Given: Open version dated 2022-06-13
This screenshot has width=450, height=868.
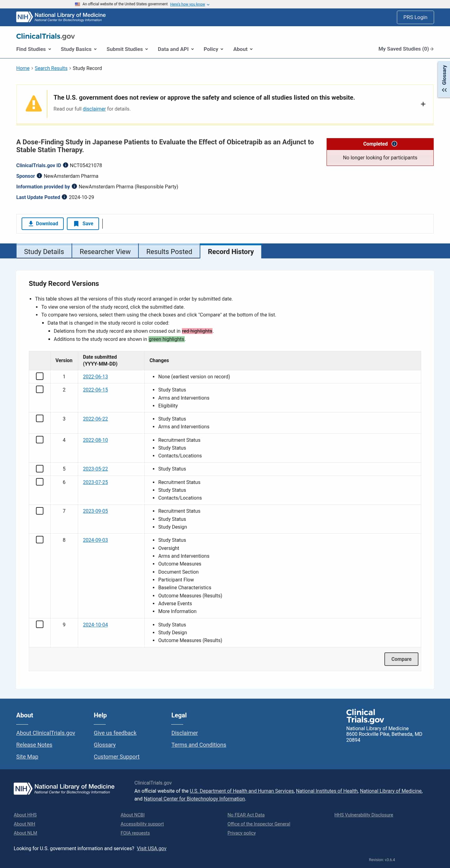Looking at the screenshot, I should 95,377.
